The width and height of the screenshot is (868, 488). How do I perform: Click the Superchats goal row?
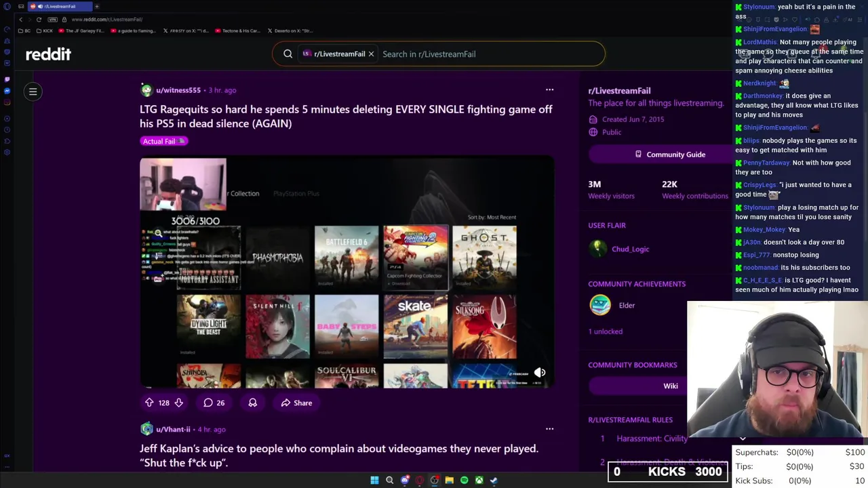coord(800,452)
